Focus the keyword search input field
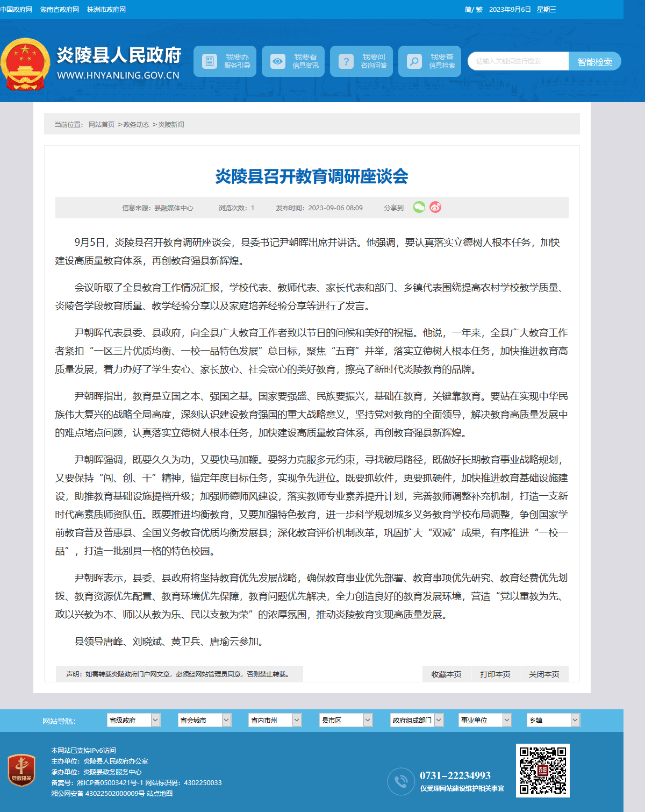This screenshot has width=645, height=812. tap(518, 61)
